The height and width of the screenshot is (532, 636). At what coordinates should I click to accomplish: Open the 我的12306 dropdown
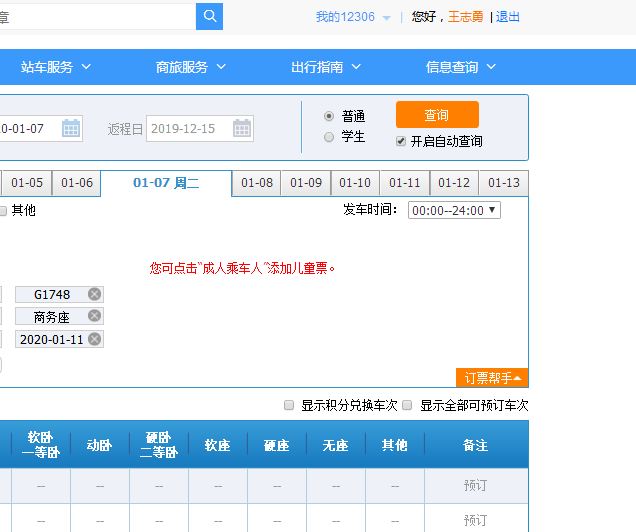coord(353,17)
